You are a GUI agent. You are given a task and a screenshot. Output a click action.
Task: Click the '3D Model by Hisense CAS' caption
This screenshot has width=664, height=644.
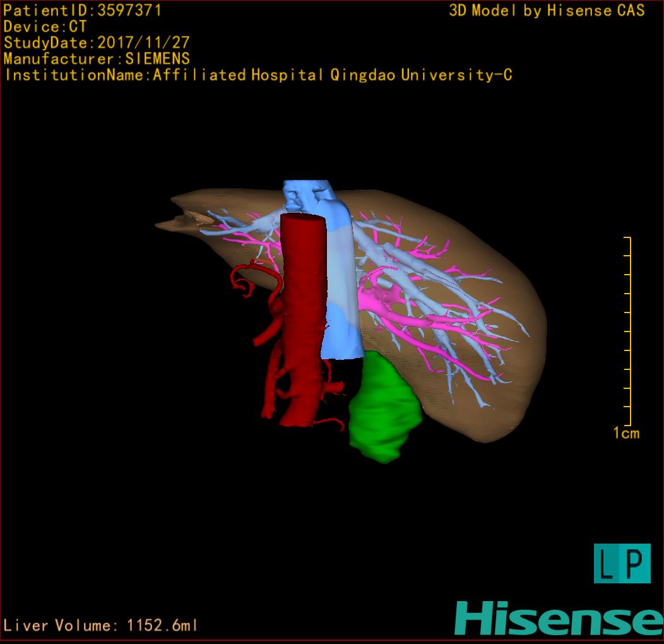547,11
